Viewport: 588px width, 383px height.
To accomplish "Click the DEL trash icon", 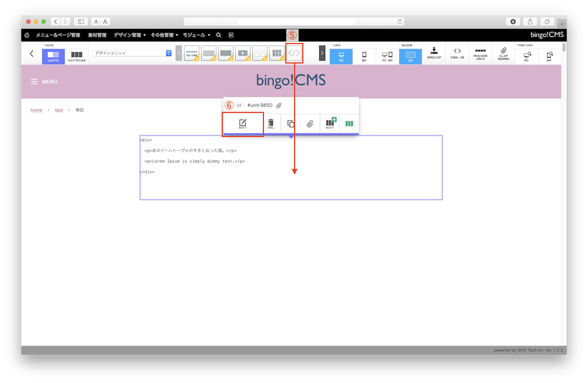I will 270,124.
